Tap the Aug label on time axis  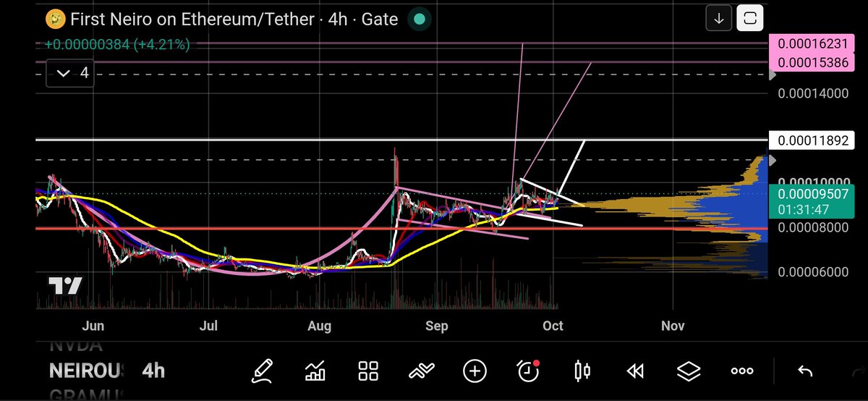coord(319,326)
